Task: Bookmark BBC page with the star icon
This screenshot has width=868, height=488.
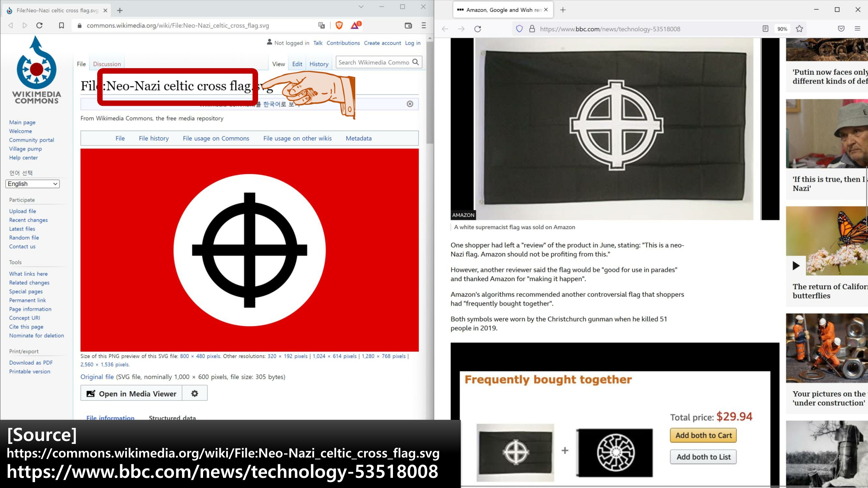Action: click(799, 29)
